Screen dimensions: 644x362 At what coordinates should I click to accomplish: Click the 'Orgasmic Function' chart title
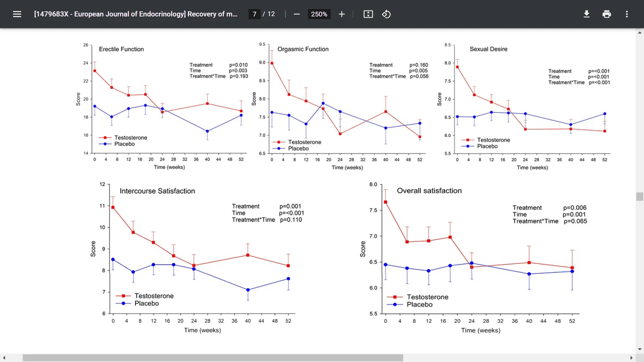[x=303, y=49]
